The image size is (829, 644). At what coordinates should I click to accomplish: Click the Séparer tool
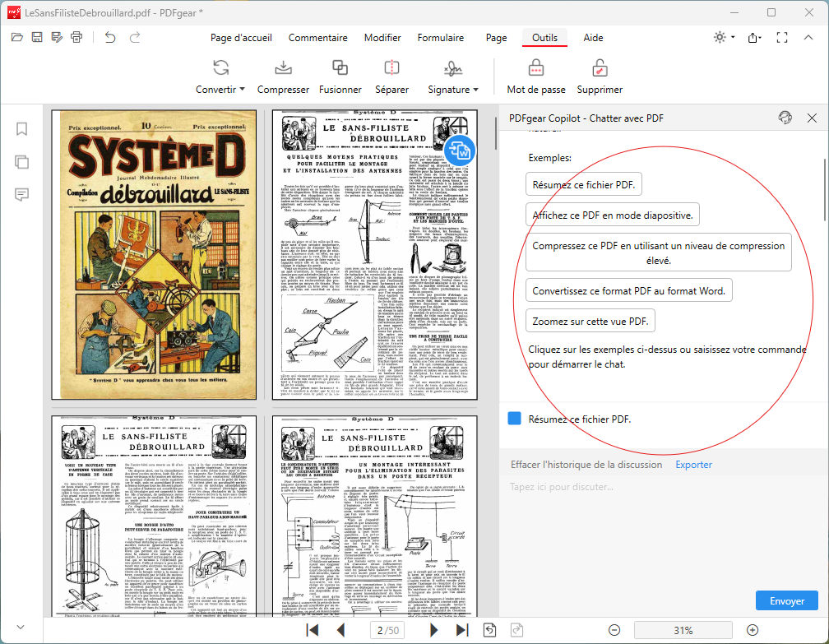[391, 76]
